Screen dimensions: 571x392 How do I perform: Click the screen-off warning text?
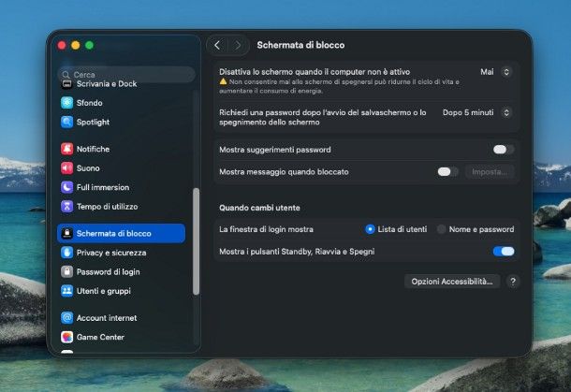pos(339,86)
